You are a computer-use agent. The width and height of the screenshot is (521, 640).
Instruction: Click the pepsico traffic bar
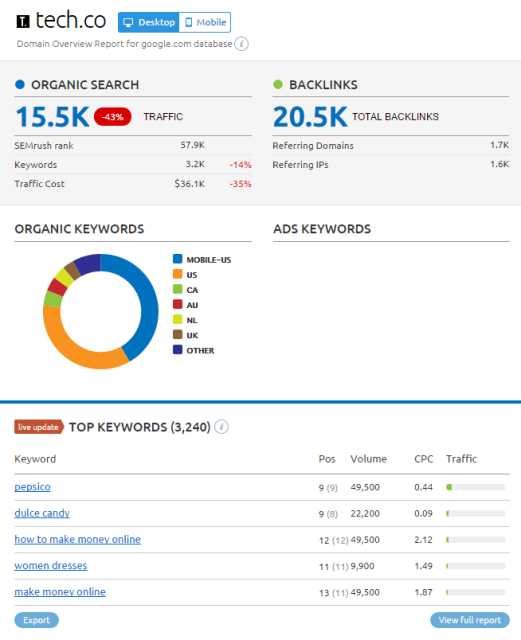(x=476, y=487)
